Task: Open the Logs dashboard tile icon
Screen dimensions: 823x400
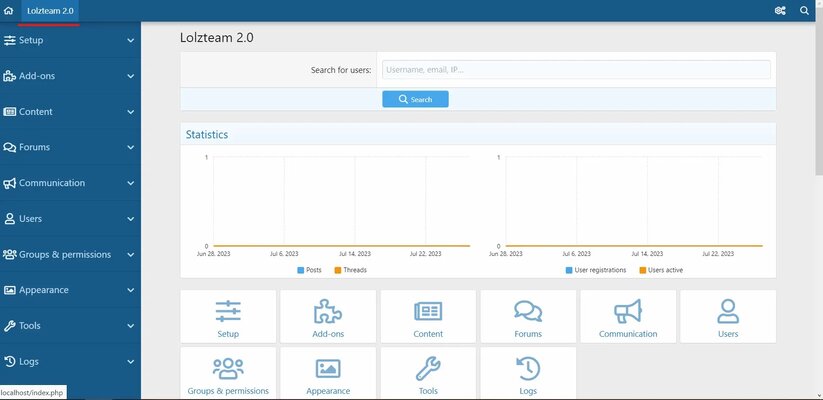Action: coord(528,369)
